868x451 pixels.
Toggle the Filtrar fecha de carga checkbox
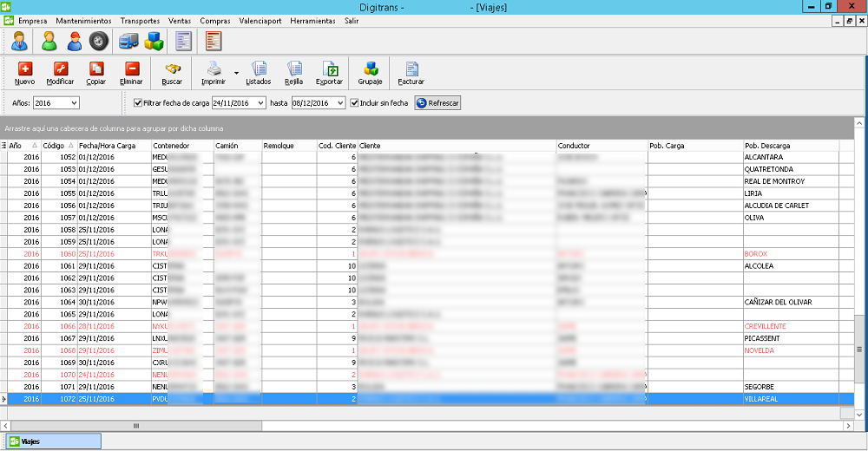(138, 103)
